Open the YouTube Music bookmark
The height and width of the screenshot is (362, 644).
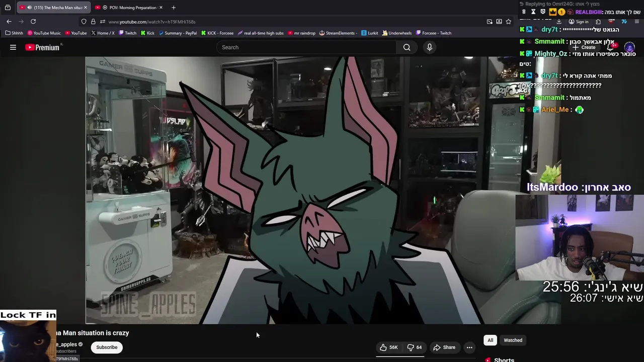(x=44, y=33)
